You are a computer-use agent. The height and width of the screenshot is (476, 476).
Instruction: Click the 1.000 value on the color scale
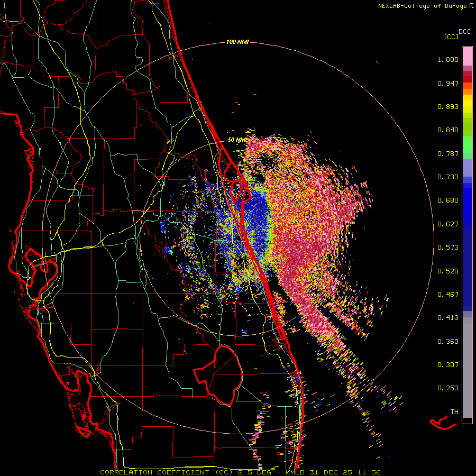coord(448,59)
